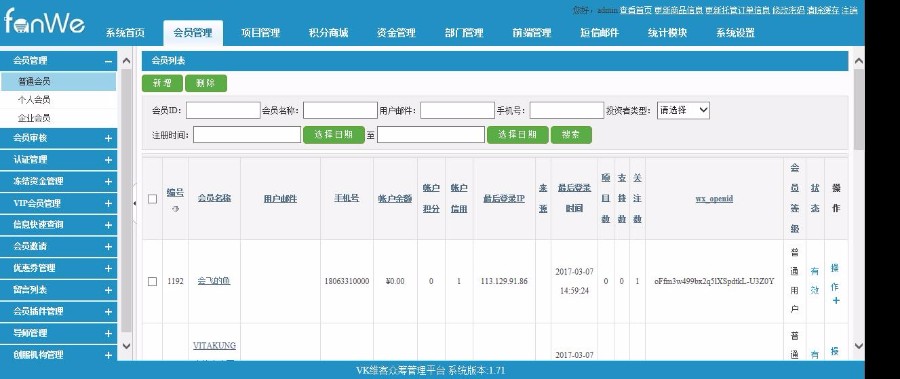The image size is (900, 379).
Task: Click the 注销 logout link
Action: coord(850,10)
